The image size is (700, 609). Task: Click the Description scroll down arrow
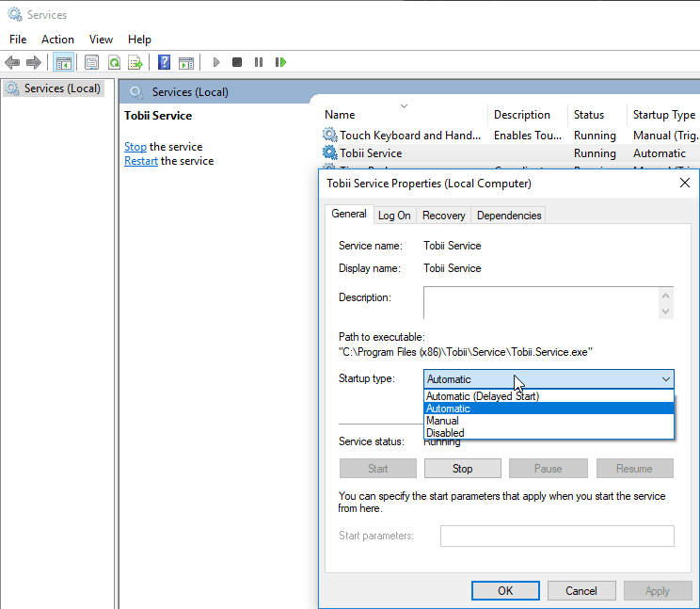(x=665, y=312)
